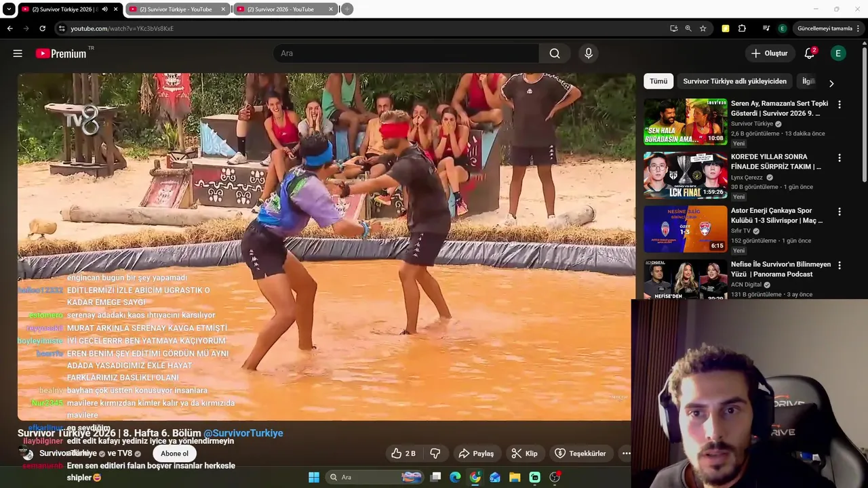Open YouTube notifications bell
This screenshot has width=868, height=488.
point(810,54)
